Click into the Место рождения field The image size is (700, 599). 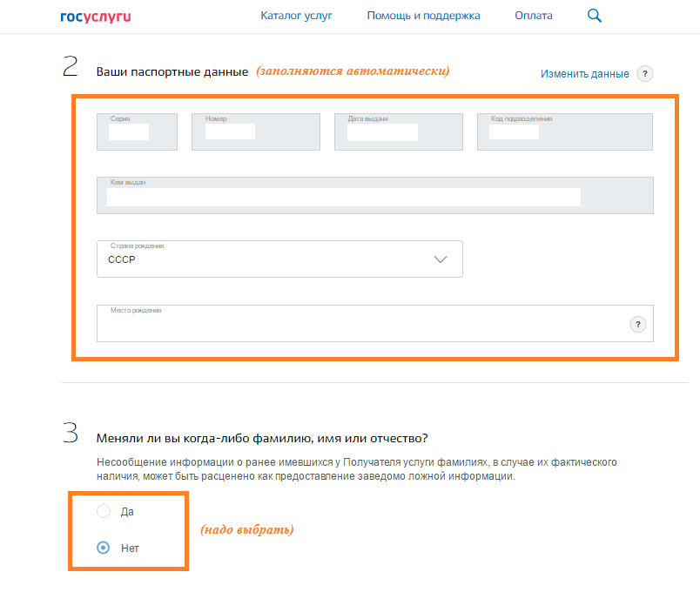375,324
